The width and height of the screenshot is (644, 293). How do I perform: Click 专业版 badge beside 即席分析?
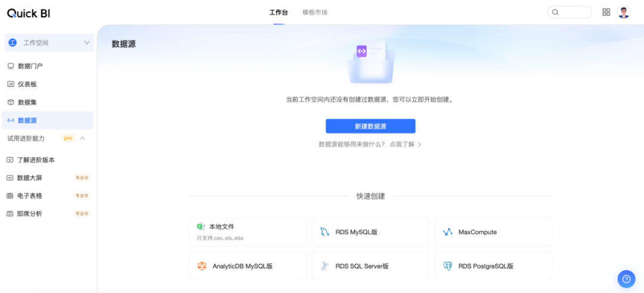tap(82, 214)
